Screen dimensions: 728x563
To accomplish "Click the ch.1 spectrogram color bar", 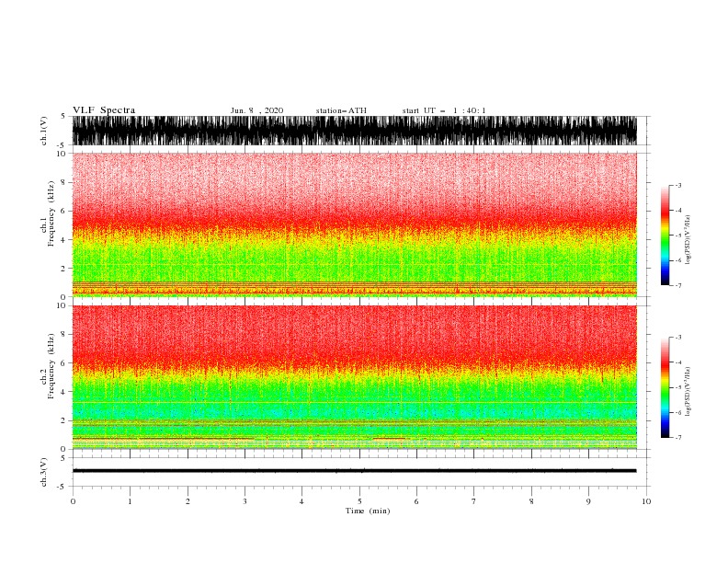I will coord(665,236).
